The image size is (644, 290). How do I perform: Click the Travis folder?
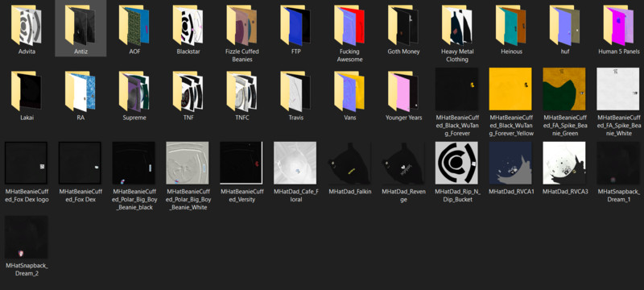tap(295, 91)
